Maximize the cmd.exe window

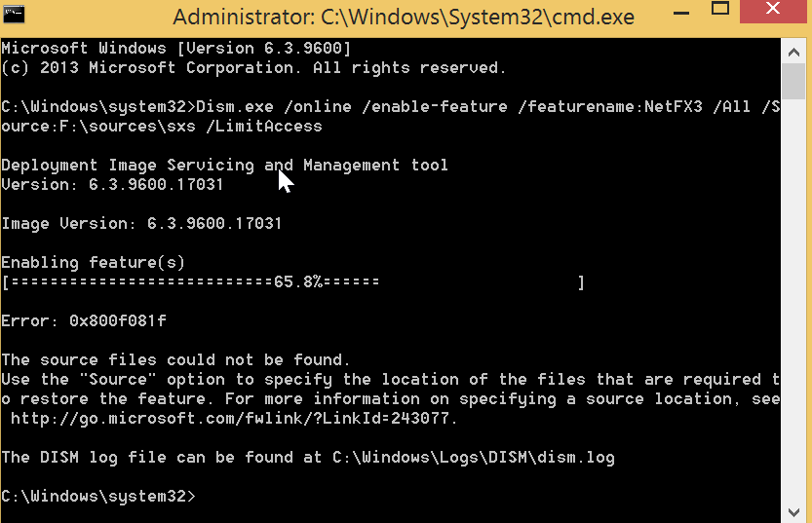(x=719, y=8)
